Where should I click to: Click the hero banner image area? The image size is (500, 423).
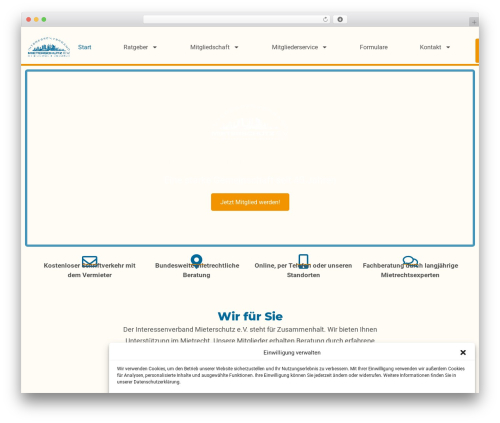pos(250,158)
